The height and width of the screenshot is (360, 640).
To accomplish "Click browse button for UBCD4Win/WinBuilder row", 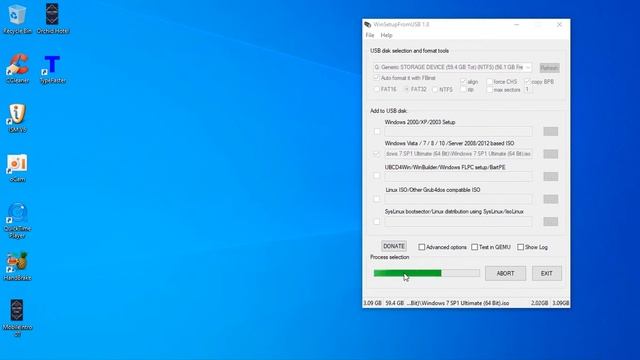I will tap(551, 176).
